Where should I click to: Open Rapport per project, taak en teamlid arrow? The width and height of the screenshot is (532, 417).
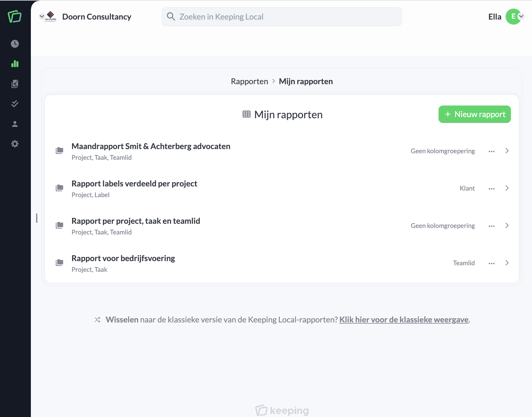(x=507, y=226)
